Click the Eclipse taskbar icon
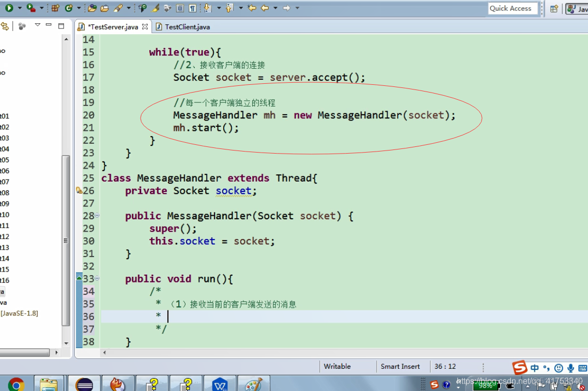Image resolution: width=588 pixels, height=391 pixels. (x=84, y=384)
